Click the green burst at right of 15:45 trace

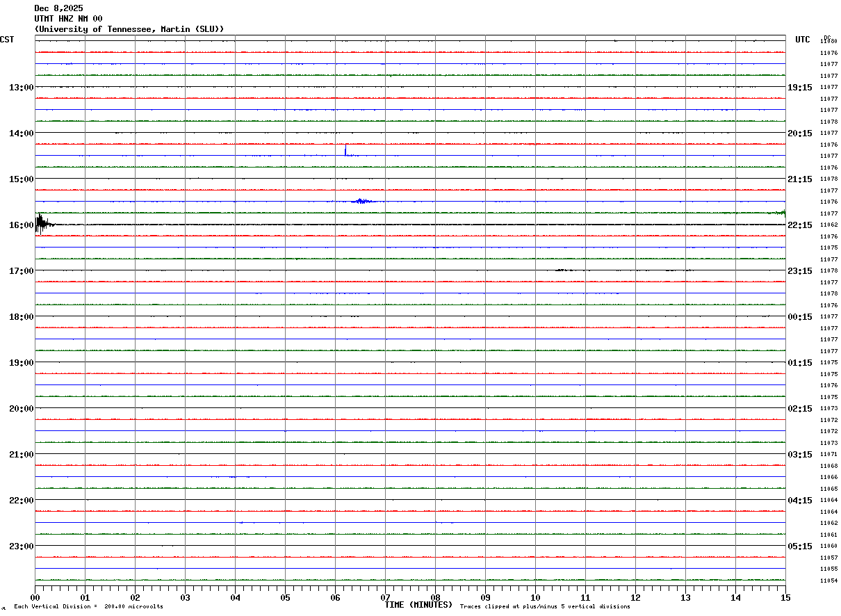(x=780, y=212)
